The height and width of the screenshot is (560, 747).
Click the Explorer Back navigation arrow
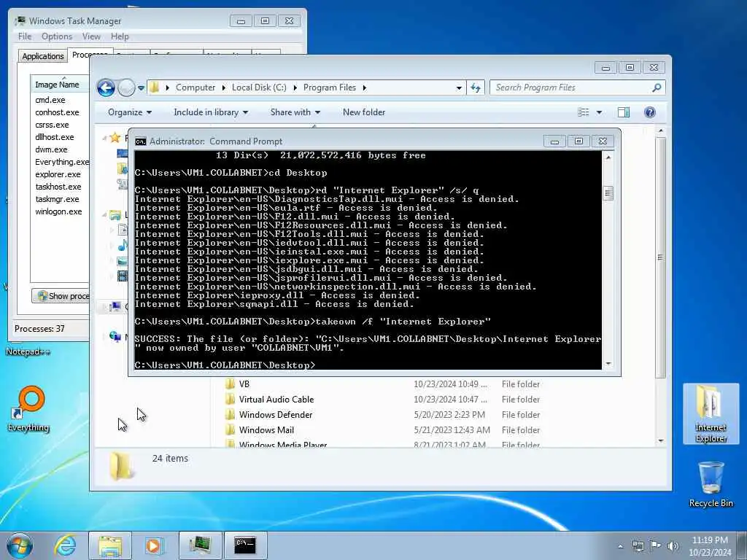[x=106, y=88]
